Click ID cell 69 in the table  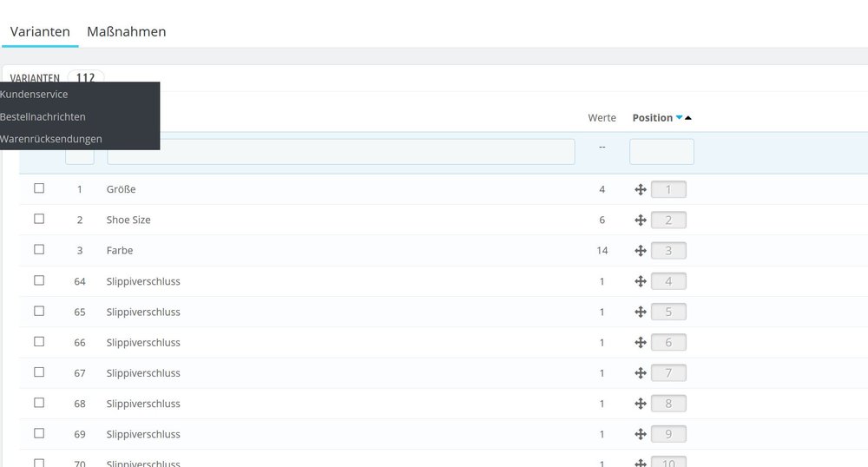80,434
